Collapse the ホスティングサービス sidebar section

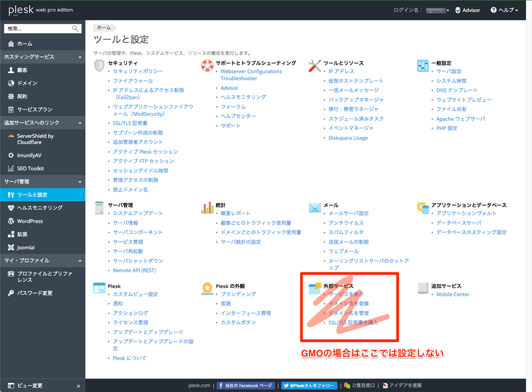(80, 57)
